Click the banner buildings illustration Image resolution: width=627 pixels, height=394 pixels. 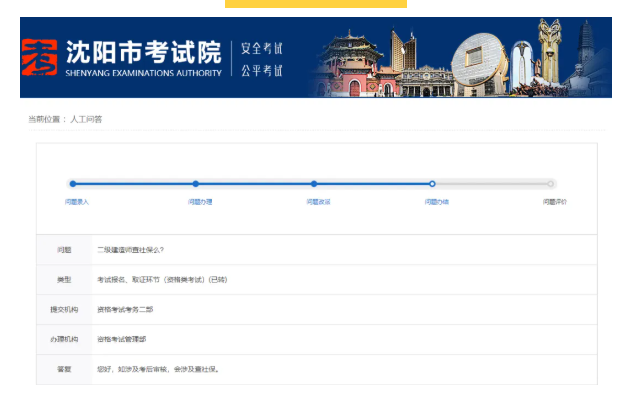[460, 58]
